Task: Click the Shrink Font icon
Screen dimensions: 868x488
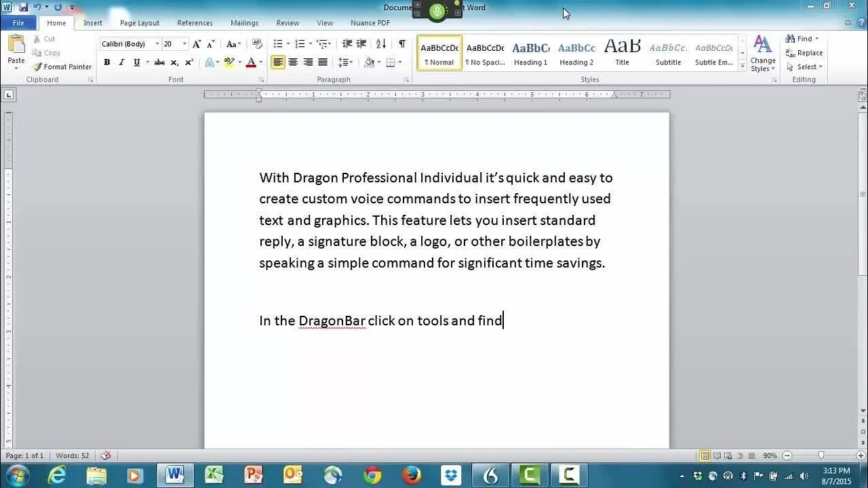Action: (x=211, y=44)
